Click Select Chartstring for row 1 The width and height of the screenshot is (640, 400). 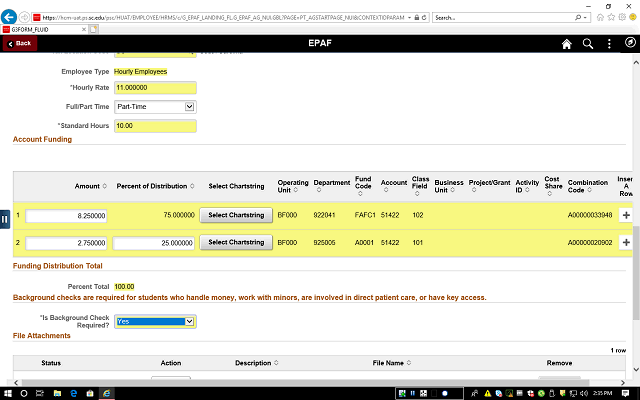click(236, 215)
